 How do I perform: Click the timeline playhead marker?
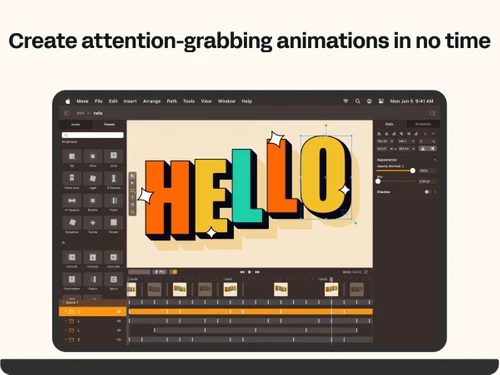pos(331,279)
